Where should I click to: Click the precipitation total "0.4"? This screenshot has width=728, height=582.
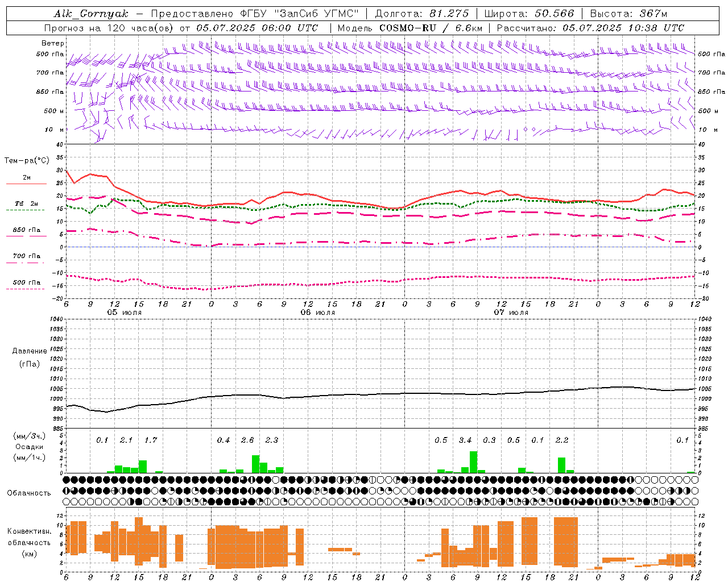[x=224, y=440]
